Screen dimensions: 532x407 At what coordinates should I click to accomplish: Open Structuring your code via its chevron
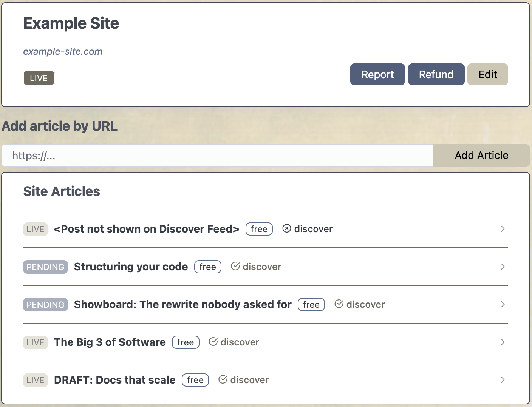click(x=503, y=267)
